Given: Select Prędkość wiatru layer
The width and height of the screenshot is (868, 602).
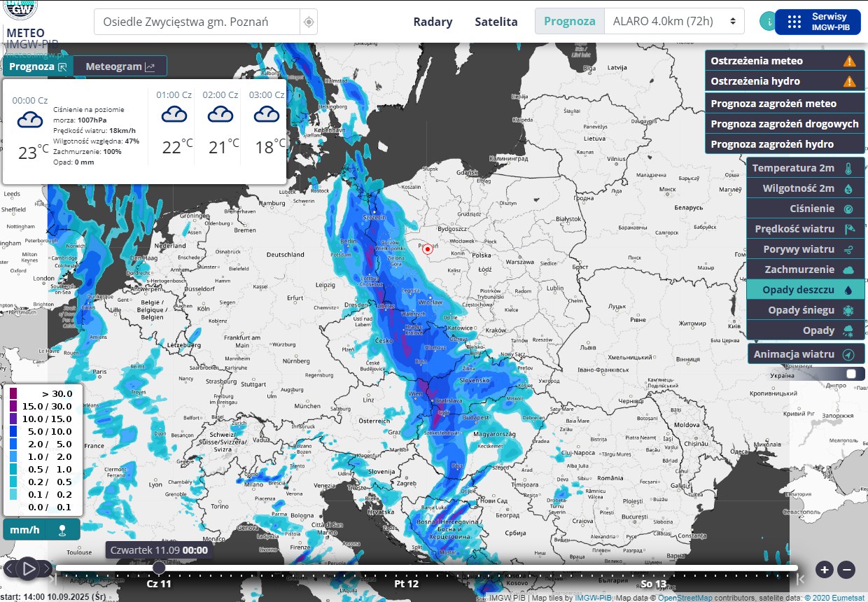Looking at the screenshot, I should (806, 229).
